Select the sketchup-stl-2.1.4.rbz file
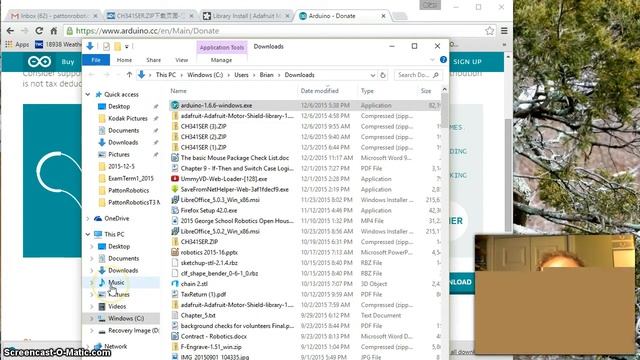Screen dimensions: 640x360 click(x=209, y=263)
